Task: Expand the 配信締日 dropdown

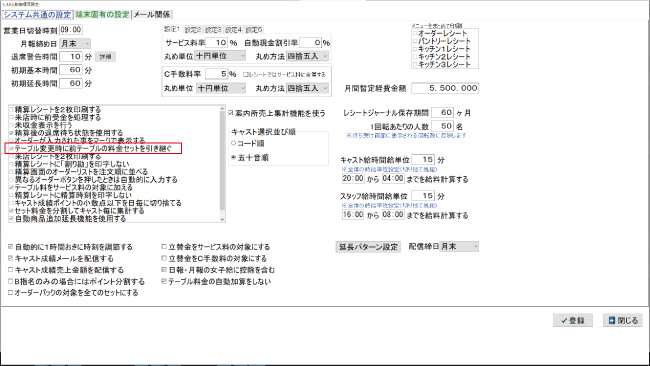Action: point(459,247)
